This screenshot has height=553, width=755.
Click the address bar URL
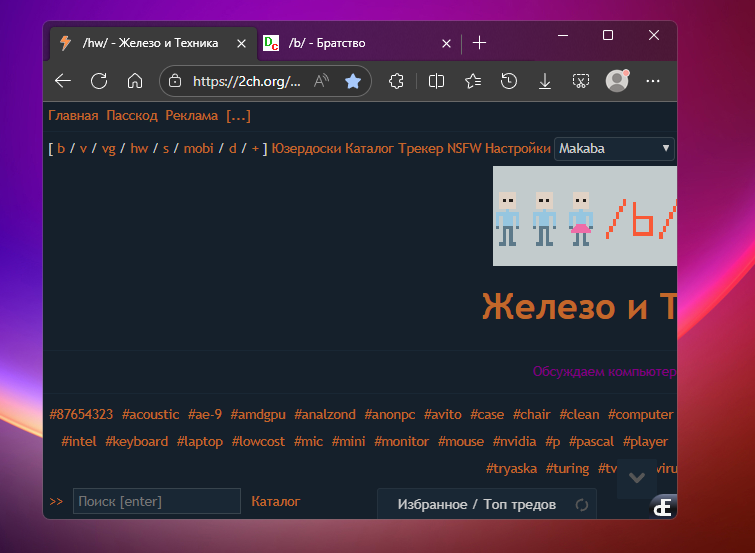(x=247, y=81)
